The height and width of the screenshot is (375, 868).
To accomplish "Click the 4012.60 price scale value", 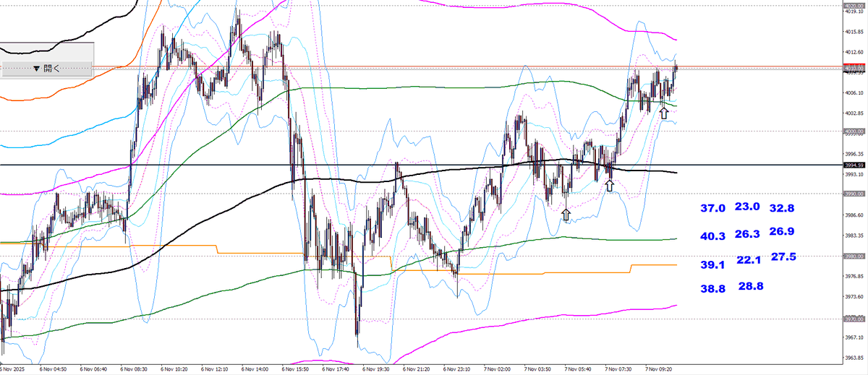I will (x=854, y=51).
